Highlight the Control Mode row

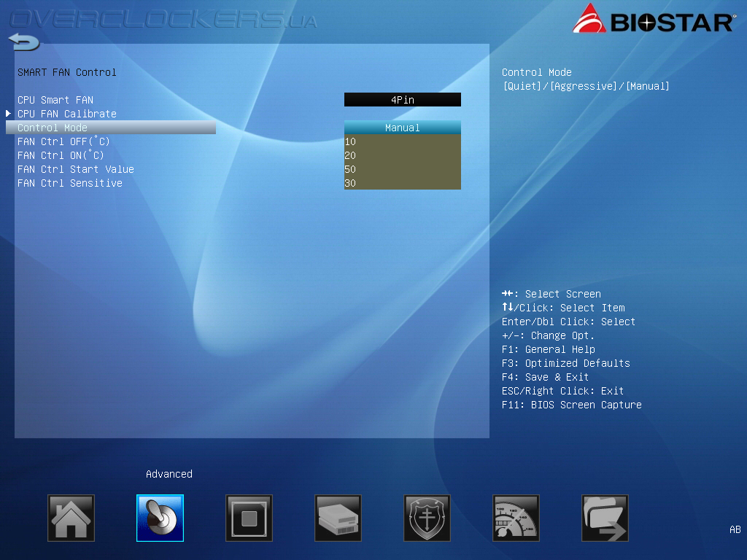(x=111, y=128)
